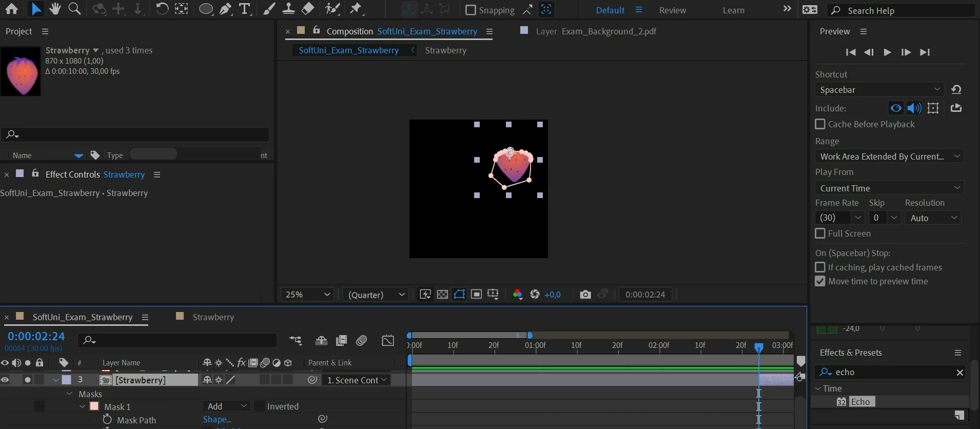
Task: Open grid and guide options in viewer
Action: click(x=493, y=294)
